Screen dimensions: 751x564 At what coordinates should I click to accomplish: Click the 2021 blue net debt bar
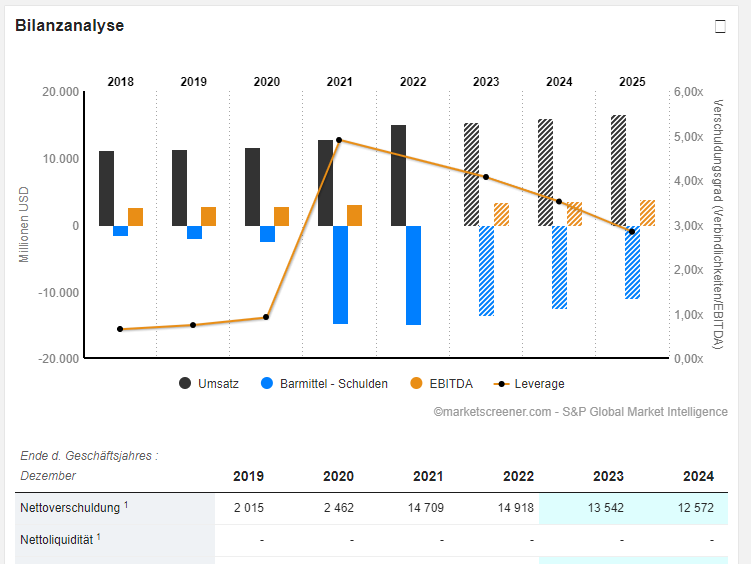pos(340,274)
